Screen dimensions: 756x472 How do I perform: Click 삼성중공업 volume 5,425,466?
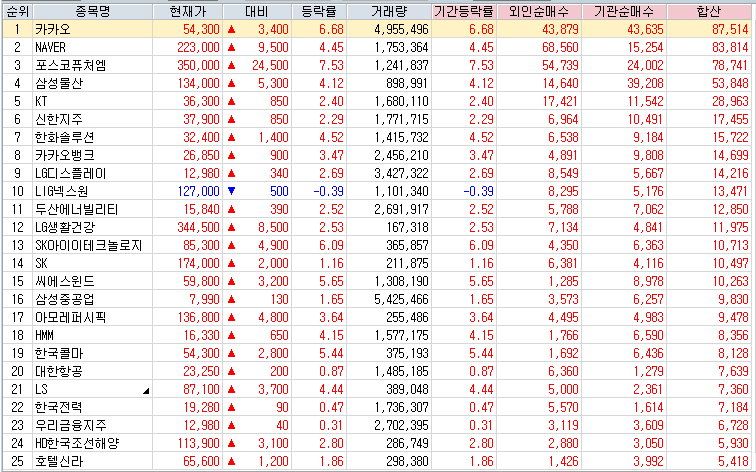tap(401, 299)
